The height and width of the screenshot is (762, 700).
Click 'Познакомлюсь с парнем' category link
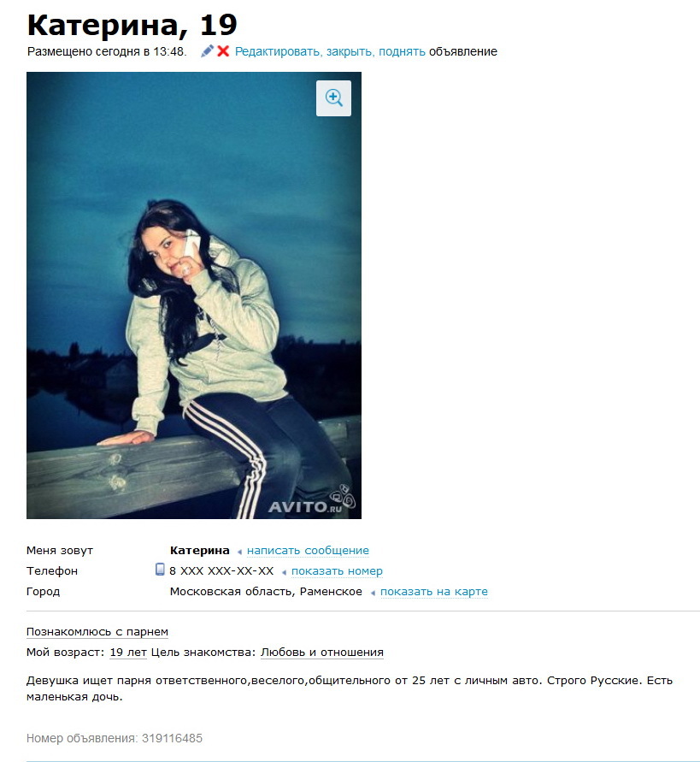97,632
